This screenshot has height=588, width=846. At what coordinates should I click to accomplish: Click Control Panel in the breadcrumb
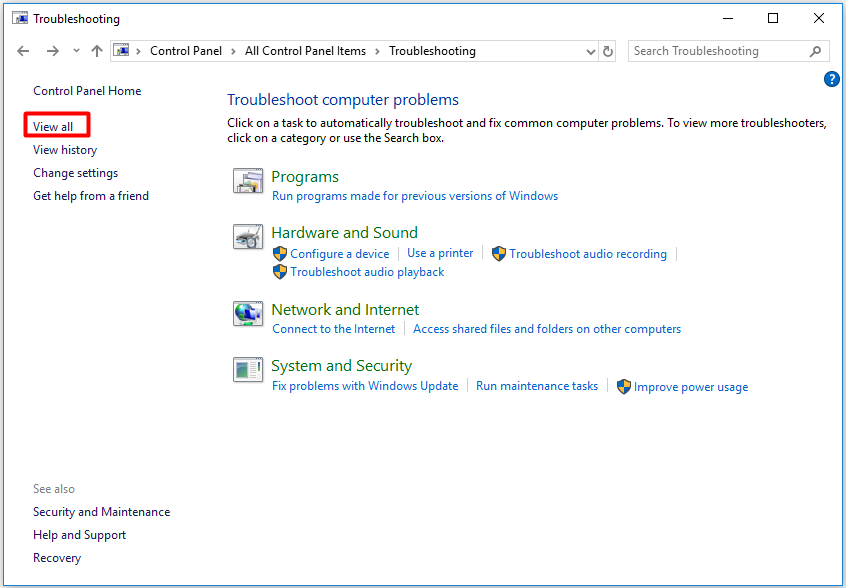186,51
